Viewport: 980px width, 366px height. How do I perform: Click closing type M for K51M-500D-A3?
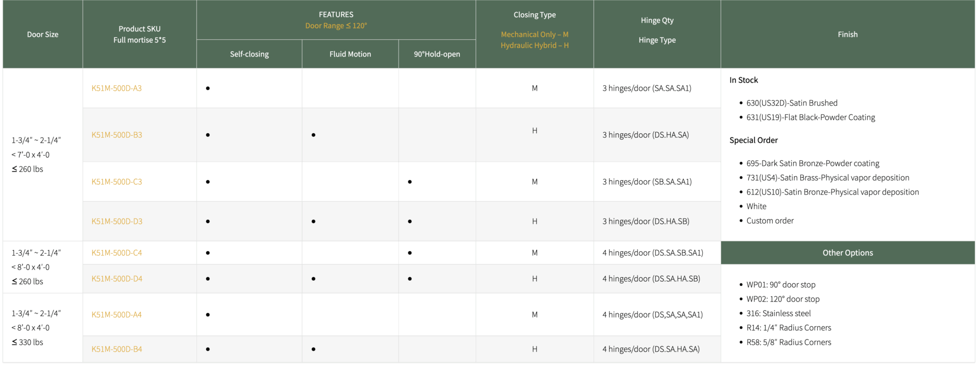point(534,88)
